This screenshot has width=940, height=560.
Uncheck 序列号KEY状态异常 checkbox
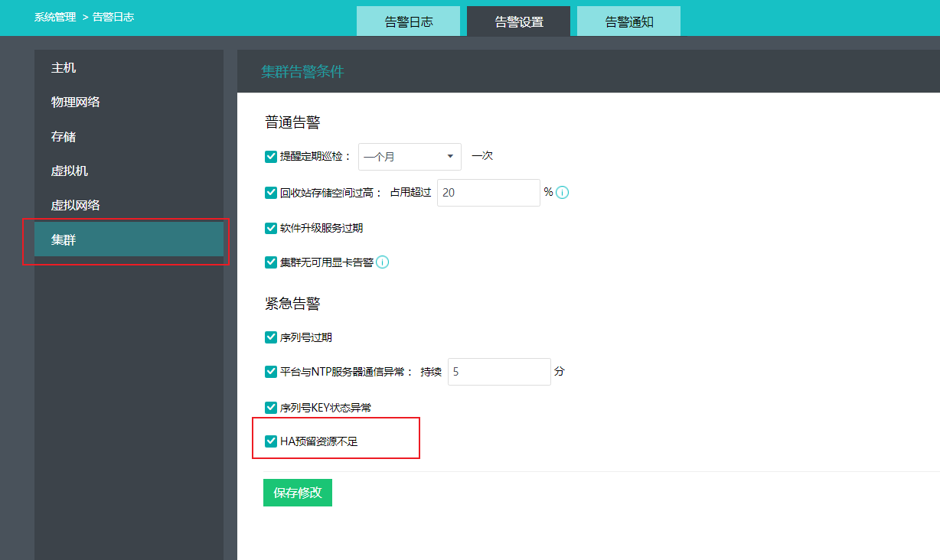click(271, 408)
